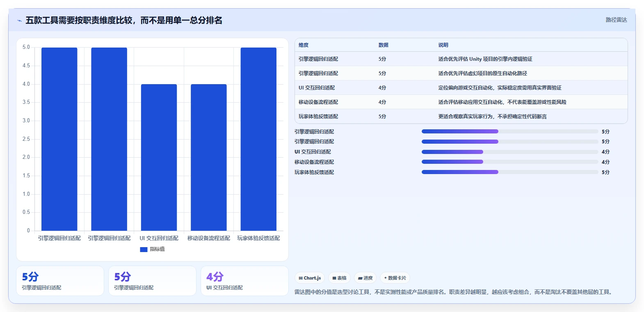Viewport: 644px width, 312px height.
Task: Click the 维度 column header
Action: pos(304,45)
